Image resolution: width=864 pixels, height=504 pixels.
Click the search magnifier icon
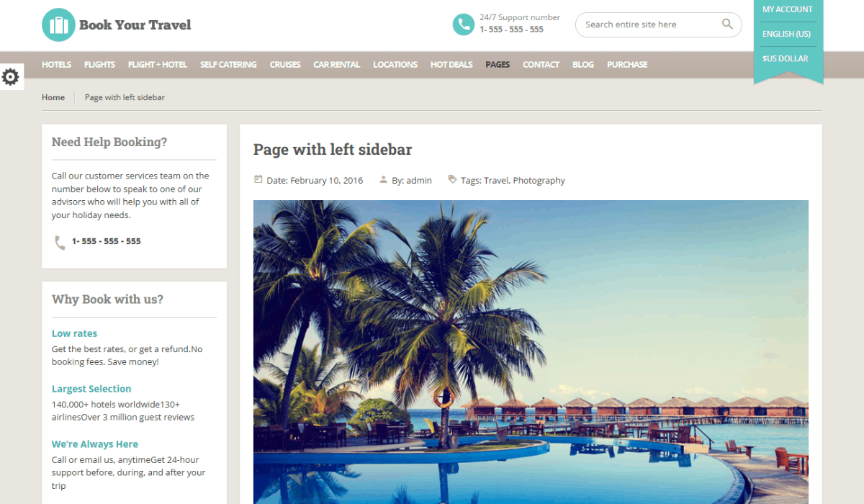[727, 24]
